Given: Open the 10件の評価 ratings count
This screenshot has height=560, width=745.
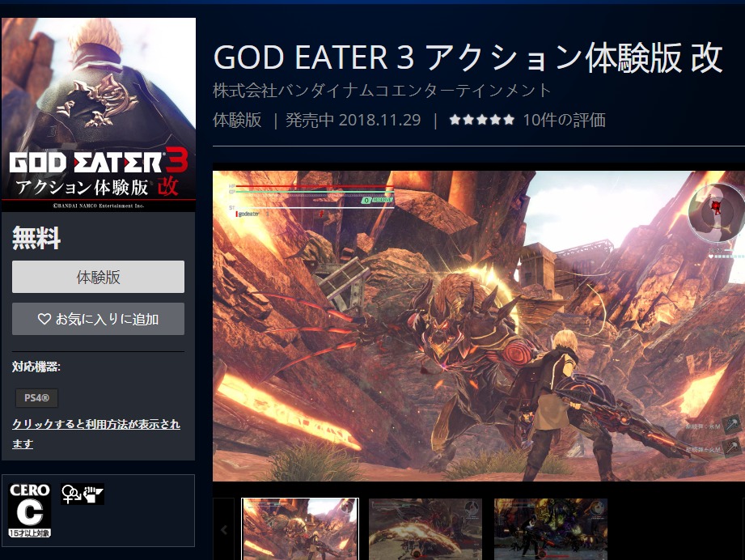Looking at the screenshot, I should pos(564,120).
